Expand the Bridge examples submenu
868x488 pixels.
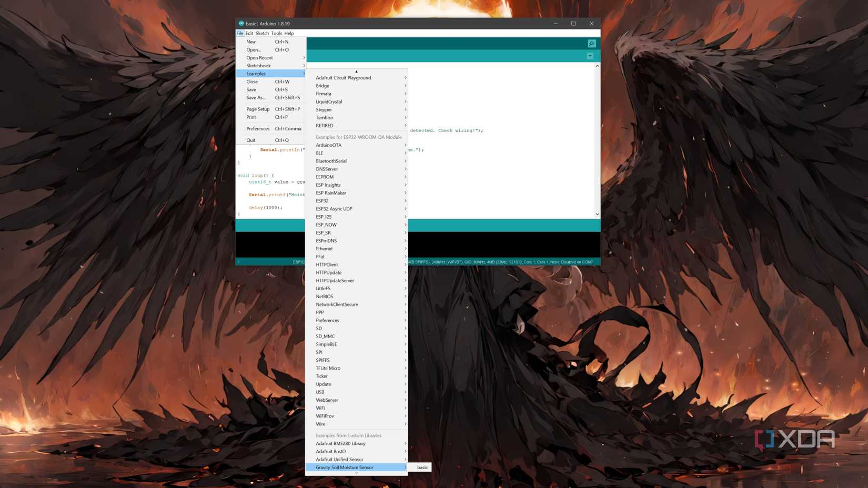click(x=357, y=86)
